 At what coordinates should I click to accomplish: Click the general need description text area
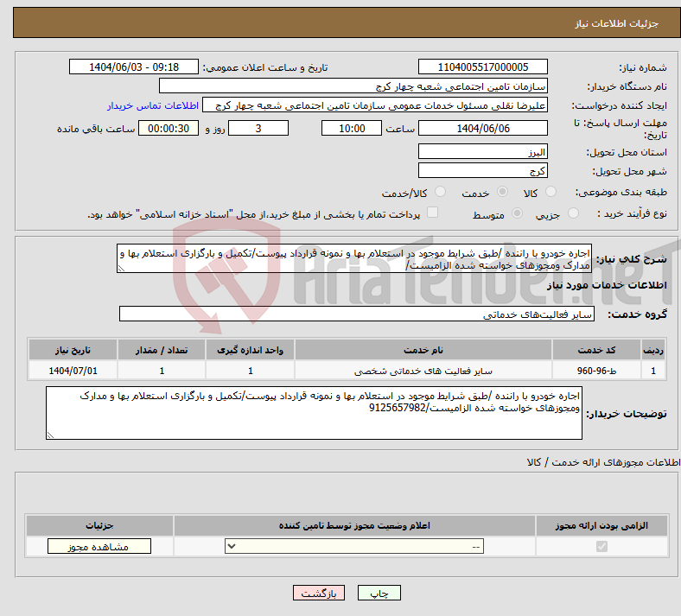coord(354,258)
